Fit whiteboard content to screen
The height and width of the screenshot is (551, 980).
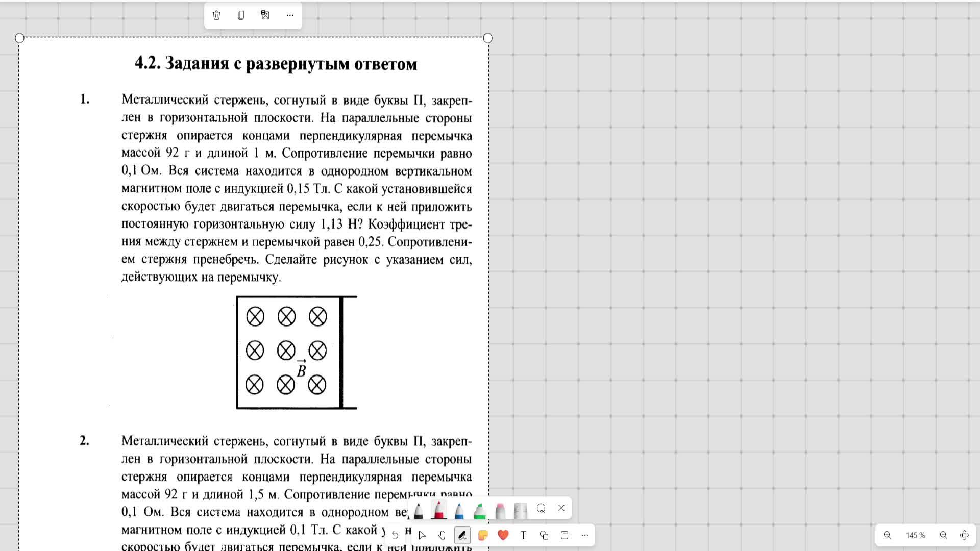pyautogui.click(x=964, y=535)
